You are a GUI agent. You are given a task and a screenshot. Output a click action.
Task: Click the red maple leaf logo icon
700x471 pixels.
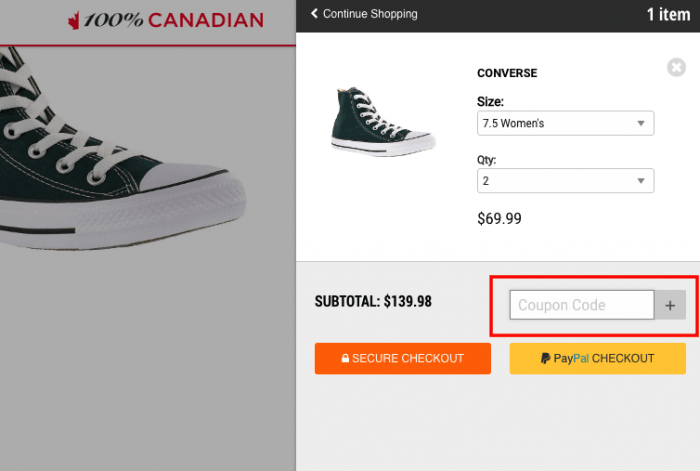(x=73, y=20)
